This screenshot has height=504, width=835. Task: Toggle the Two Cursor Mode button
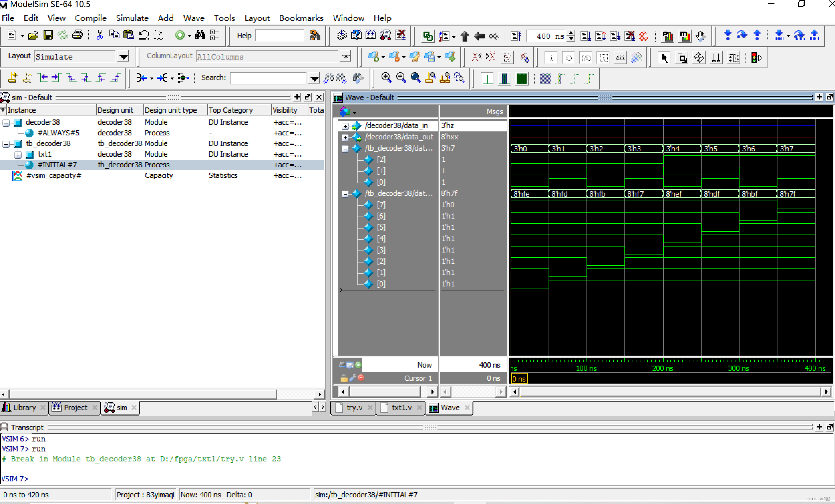(716, 58)
